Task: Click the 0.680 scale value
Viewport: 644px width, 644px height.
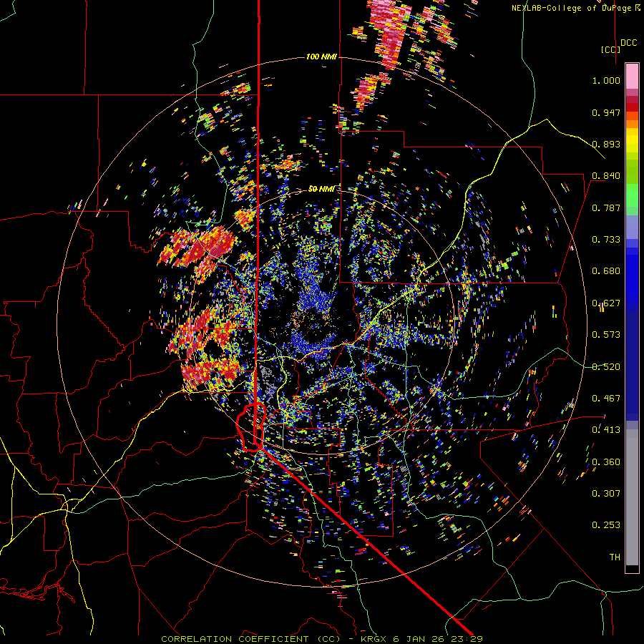Action: tap(606, 271)
